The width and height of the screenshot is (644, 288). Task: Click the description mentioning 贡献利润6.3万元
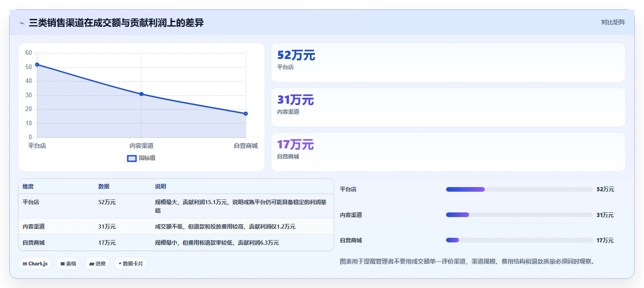point(217,242)
